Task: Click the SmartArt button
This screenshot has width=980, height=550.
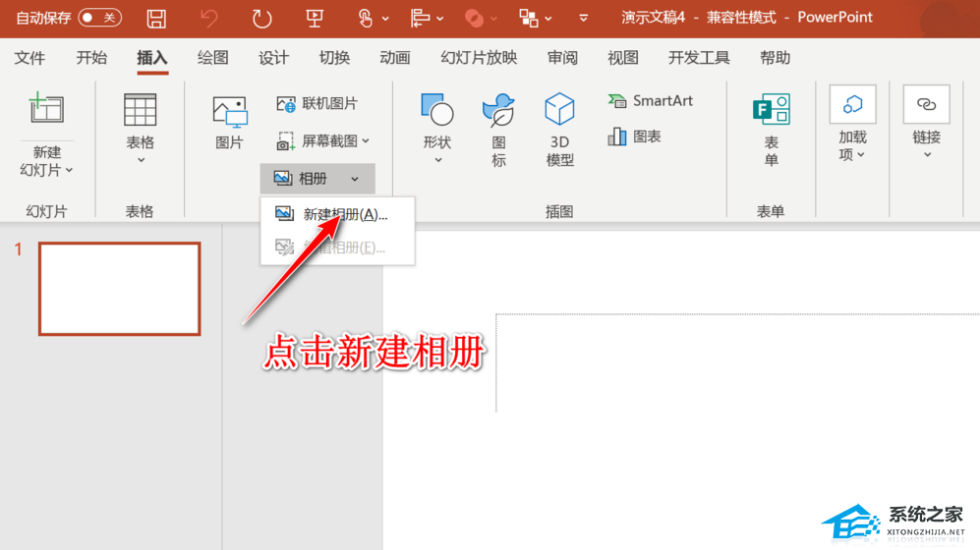Action: tap(650, 100)
